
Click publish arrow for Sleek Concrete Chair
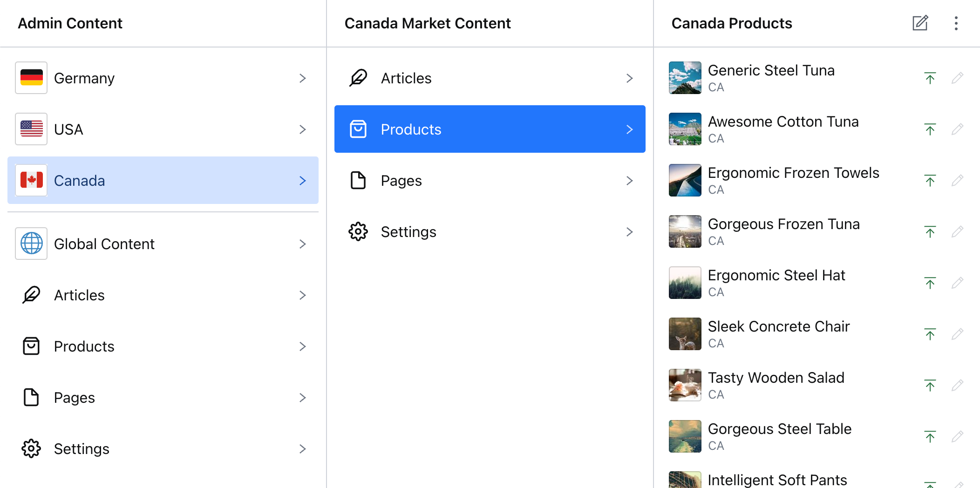930,334
